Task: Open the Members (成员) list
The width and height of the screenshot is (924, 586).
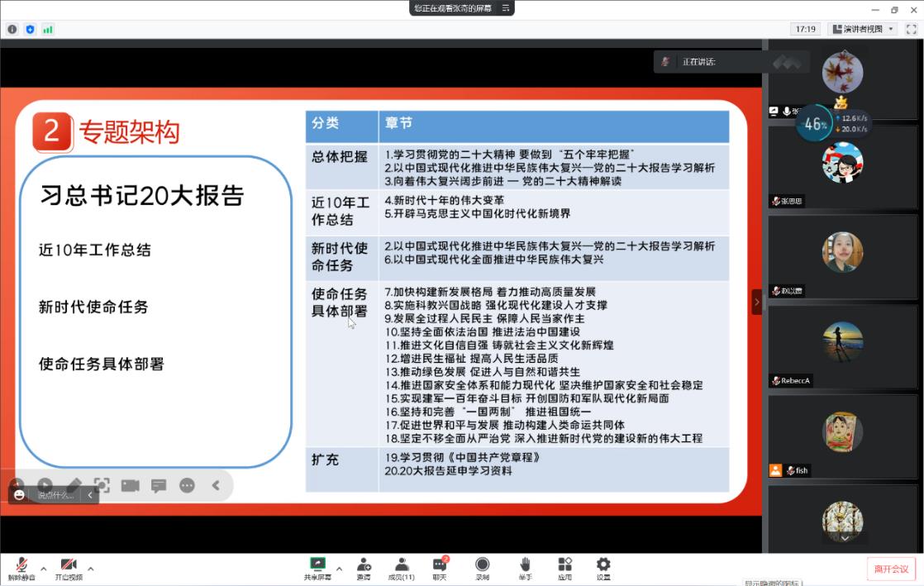Action: click(x=402, y=567)
